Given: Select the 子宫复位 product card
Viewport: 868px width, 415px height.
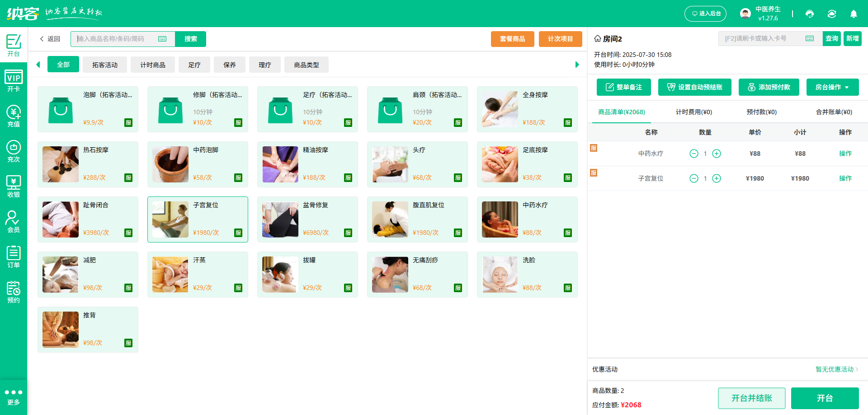Looking at the screenshot, I should 198,219.
